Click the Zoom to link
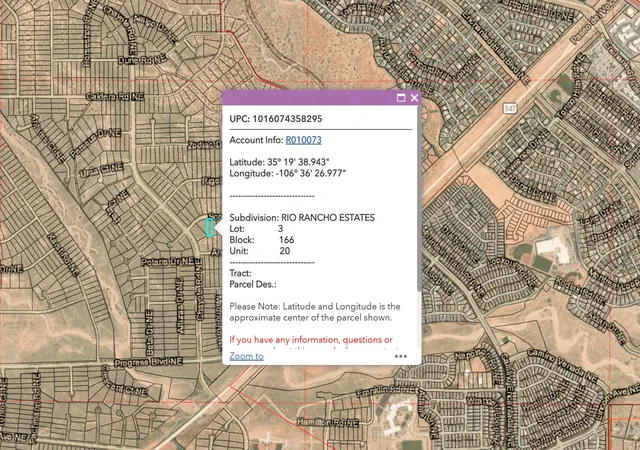This screenshot has height=450, width=640. (x=246, y=356)
